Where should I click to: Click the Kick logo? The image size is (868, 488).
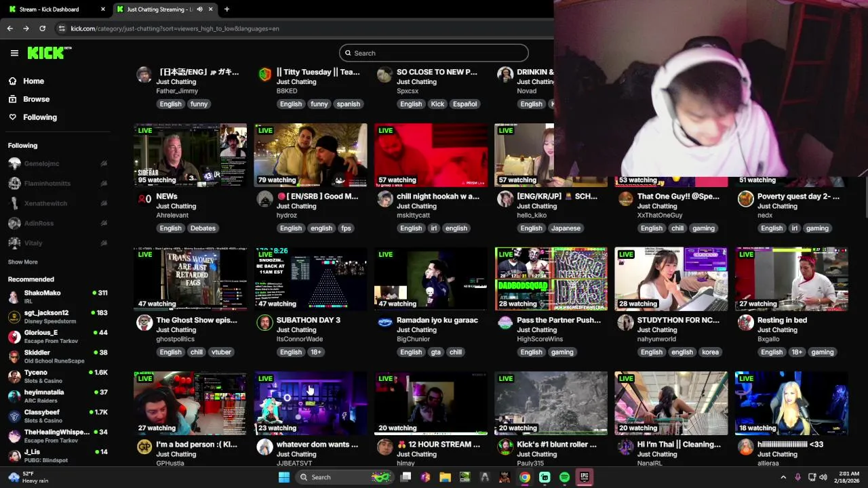tap(49, 53)
